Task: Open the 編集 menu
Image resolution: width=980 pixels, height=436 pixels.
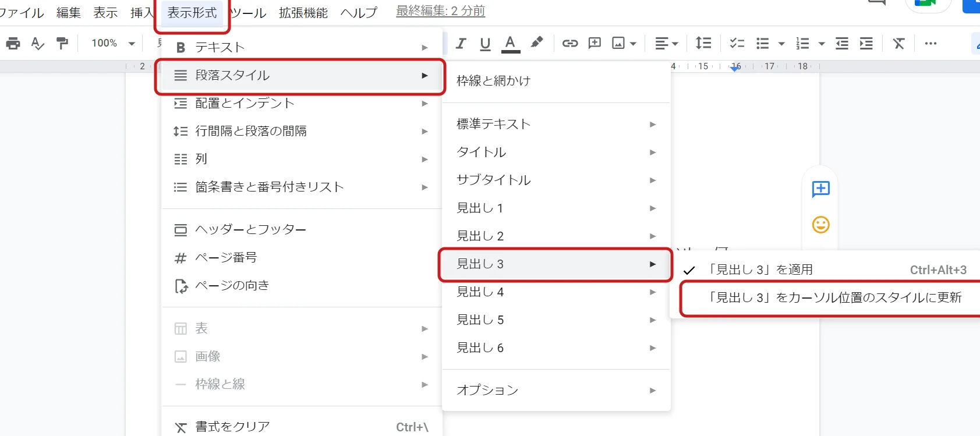Action: point(69,12)
